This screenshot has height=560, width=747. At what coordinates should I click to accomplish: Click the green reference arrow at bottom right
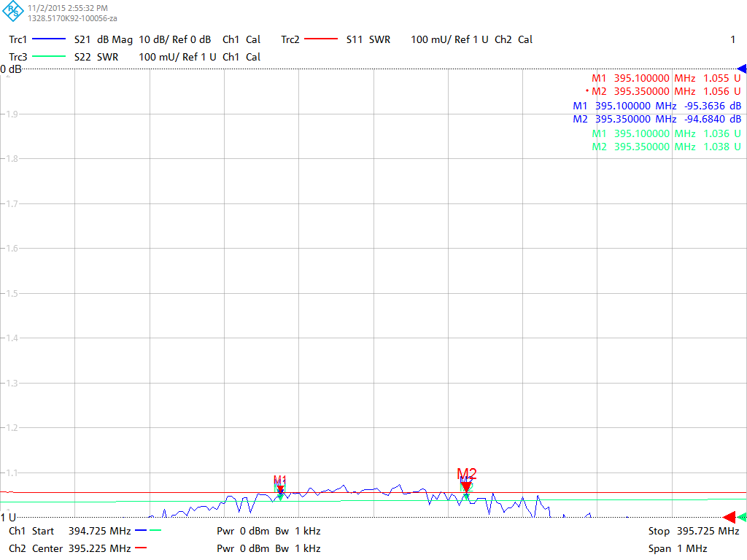tap(742, 517)
